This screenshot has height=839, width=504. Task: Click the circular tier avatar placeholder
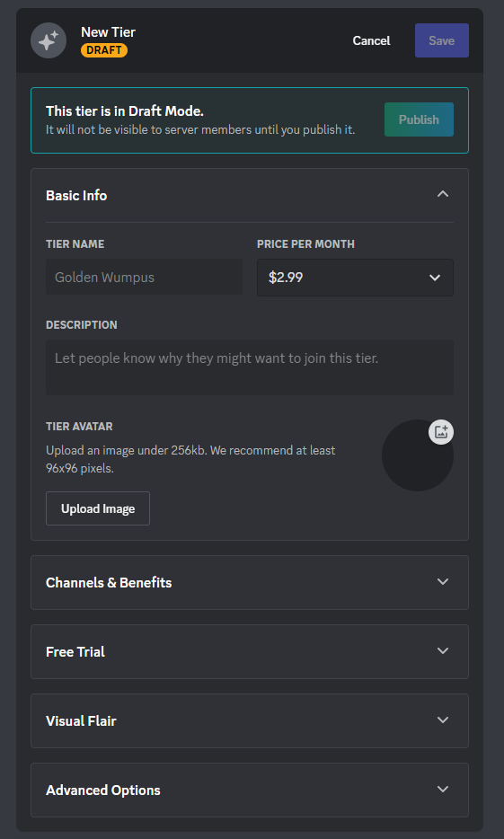point(418,455)
